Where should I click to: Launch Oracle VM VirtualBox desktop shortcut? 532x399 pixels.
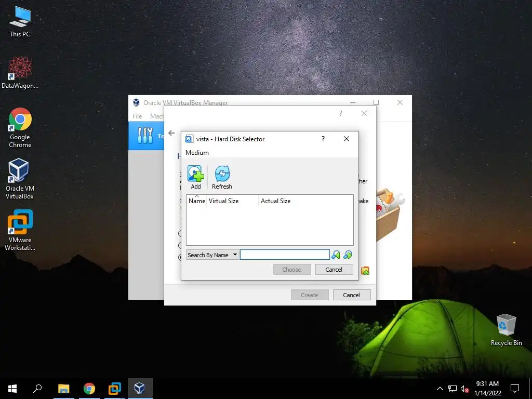20,179
